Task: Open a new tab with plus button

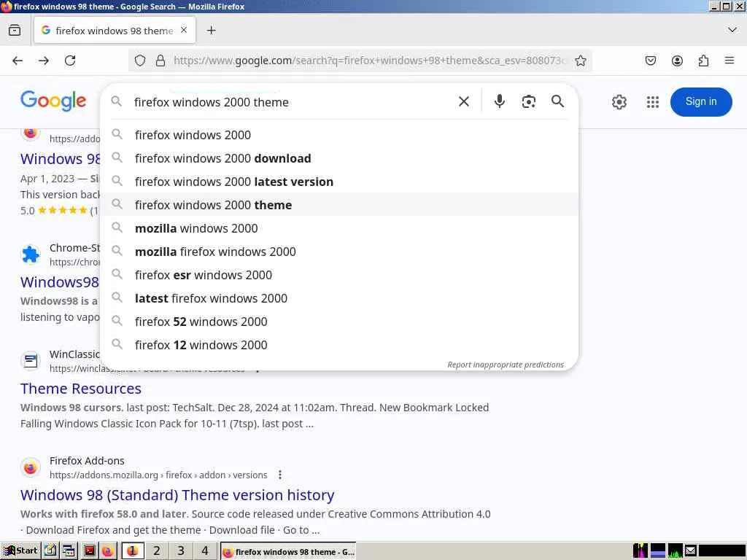Action: click(211, 31)
